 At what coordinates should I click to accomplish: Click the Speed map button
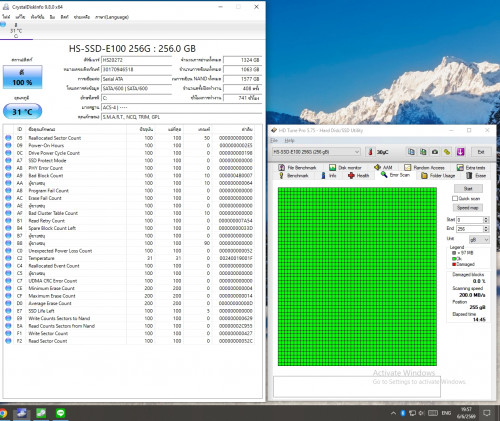point(468,208)
